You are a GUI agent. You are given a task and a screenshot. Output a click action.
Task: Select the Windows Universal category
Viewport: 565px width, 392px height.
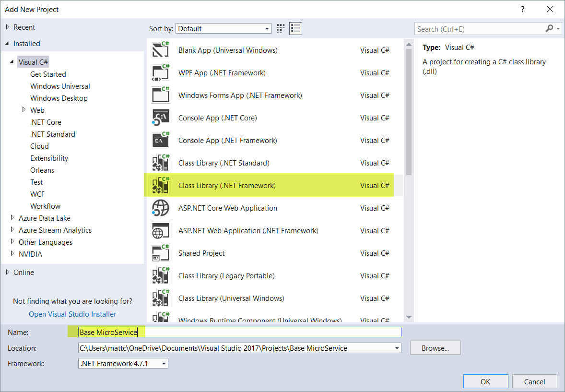click(60, 86)
